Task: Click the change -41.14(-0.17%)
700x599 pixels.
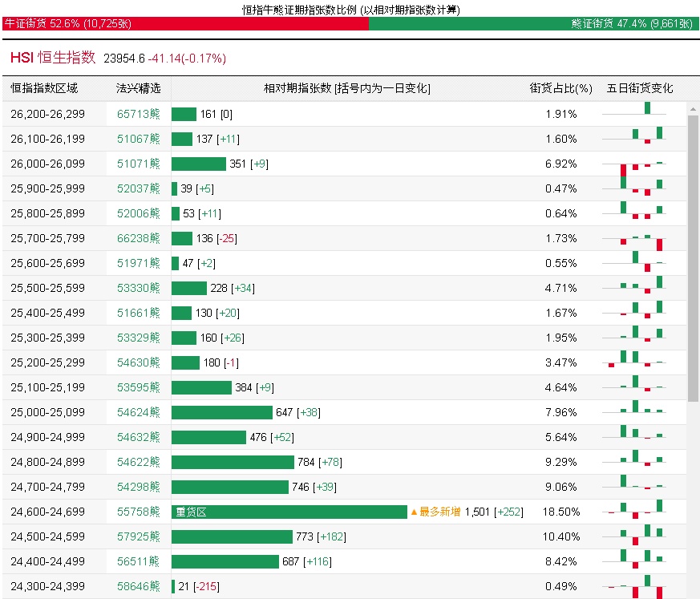Action: [187, 59]
